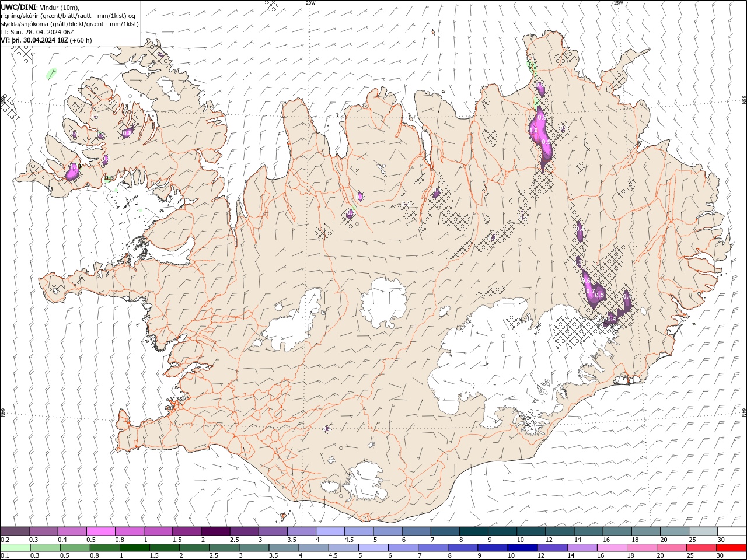Click the "20W" longitude label
The image size is (747, 560).
pos(310,3)
